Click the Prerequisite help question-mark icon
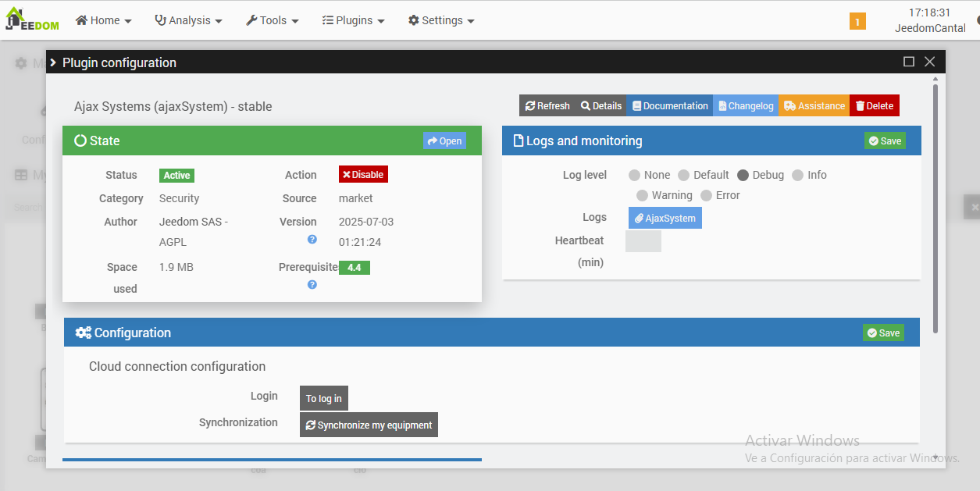The width and height of the screenshot is (980, 491). (312, 285)
